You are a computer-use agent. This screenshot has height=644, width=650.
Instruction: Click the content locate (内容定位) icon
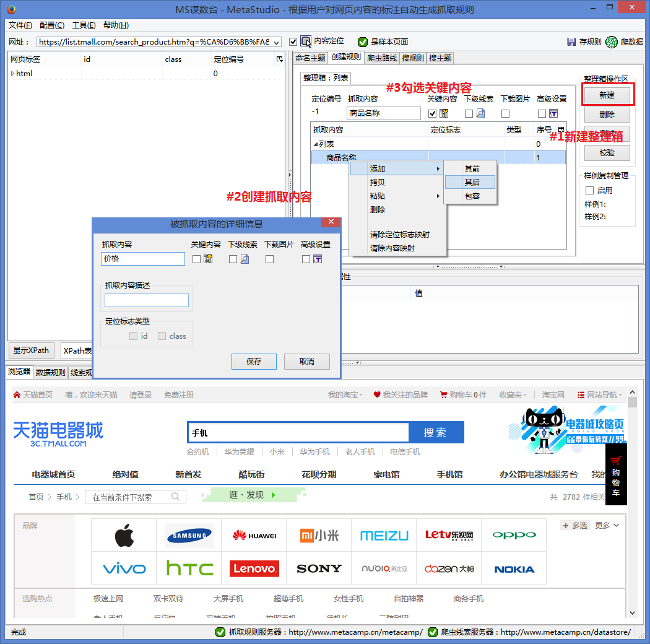(306, 41)
